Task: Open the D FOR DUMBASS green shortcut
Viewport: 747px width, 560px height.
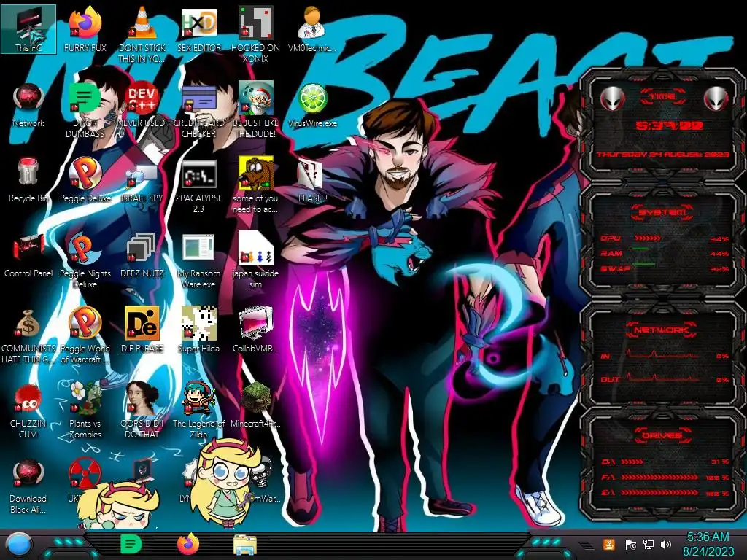Action: [x=85, y=109]
